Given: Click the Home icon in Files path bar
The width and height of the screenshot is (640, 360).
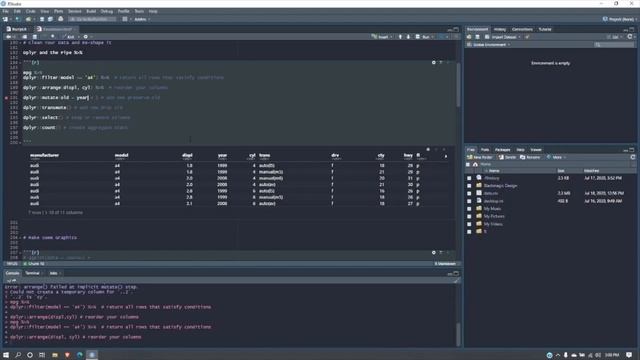Looking at the screenshot, I should click(475, 164).
